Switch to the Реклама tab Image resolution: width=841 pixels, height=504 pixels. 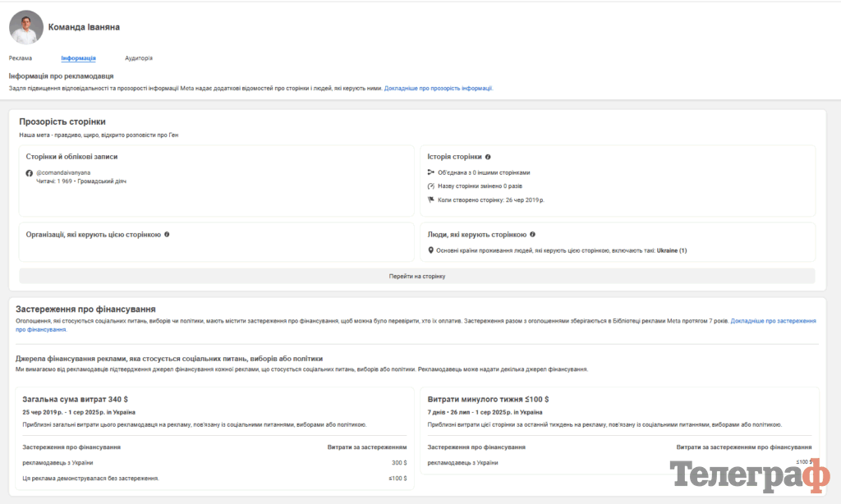tap(21, 58)
